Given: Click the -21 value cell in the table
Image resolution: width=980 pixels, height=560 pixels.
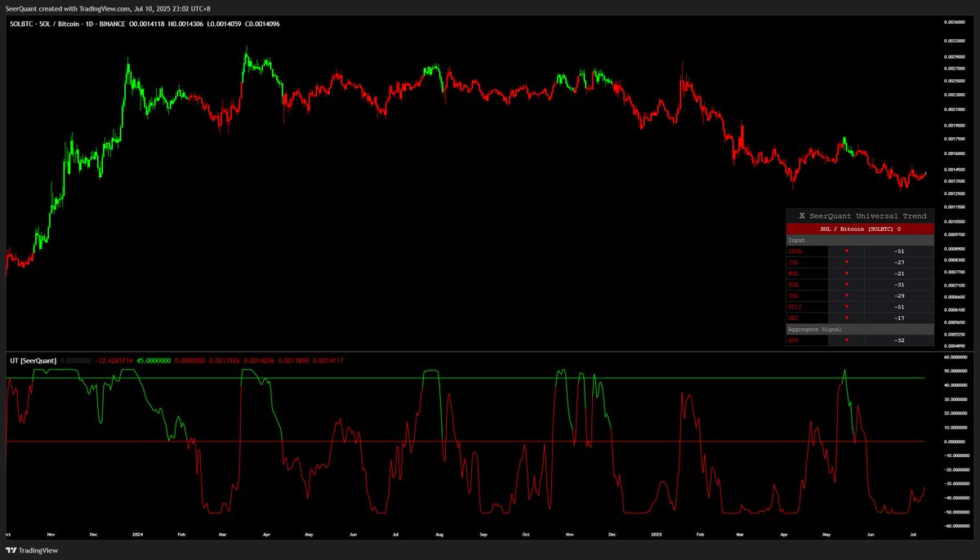Looking at the screenshot, I should 898,273.
